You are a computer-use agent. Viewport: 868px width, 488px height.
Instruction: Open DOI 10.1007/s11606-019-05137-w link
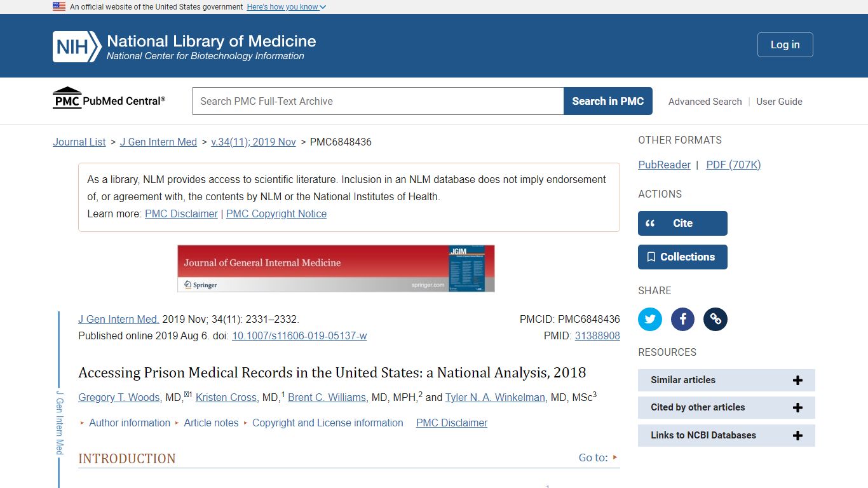coord(299,335)
